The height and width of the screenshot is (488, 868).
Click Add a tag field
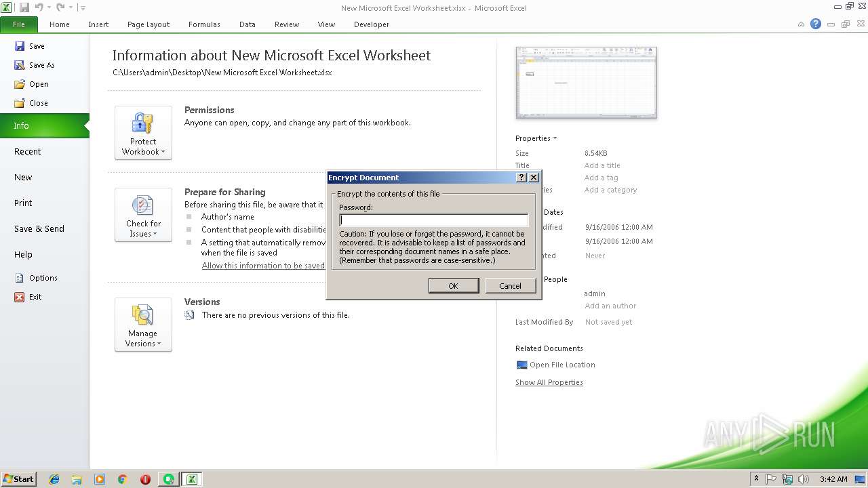pyautogui.click(x=601, y=178)
